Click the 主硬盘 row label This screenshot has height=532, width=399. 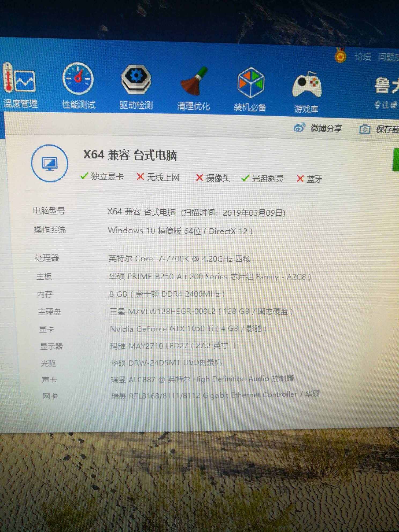(50, 312)
